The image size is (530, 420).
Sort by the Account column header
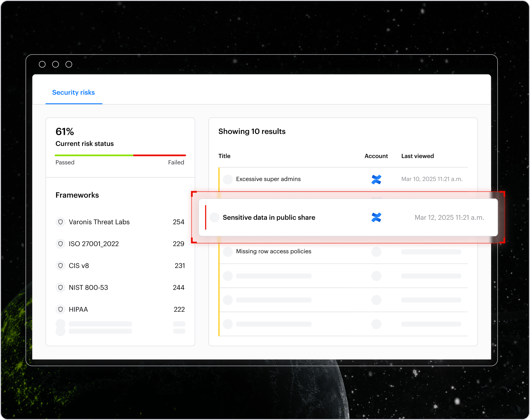tap(376, 156)
